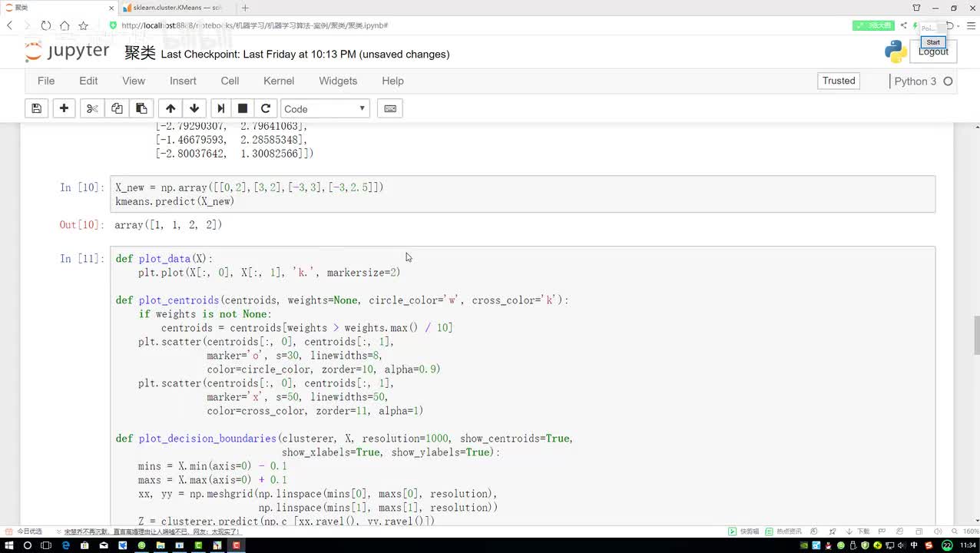Open the Insert menu
The width and height of the screenshot is (980, 553).
pyautogui.click(x=183, y=81)
